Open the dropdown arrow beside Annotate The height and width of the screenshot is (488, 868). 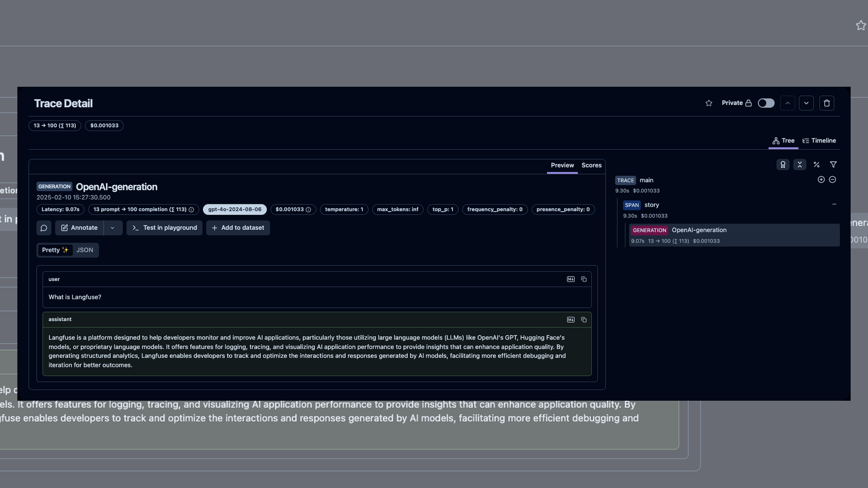pyautogui.click(x=113, y=228)
